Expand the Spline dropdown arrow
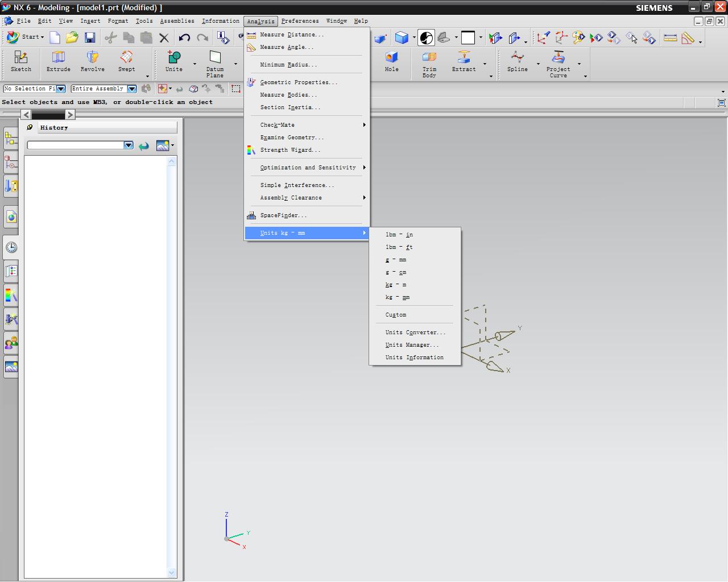 click(x=538, y=64)
